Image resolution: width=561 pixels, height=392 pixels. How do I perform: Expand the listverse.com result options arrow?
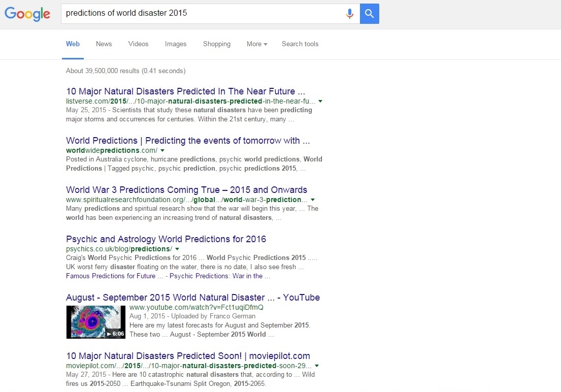(320, 102)
